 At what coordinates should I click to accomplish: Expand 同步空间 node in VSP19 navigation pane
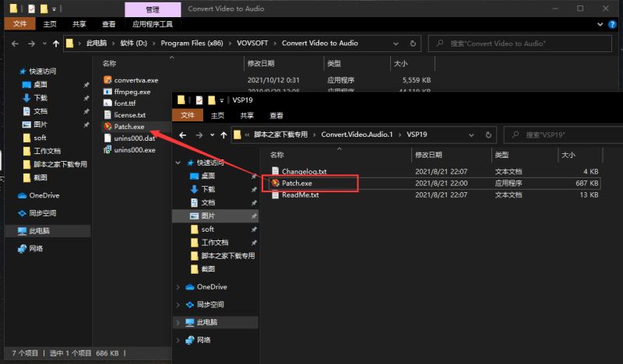point(178,304)
